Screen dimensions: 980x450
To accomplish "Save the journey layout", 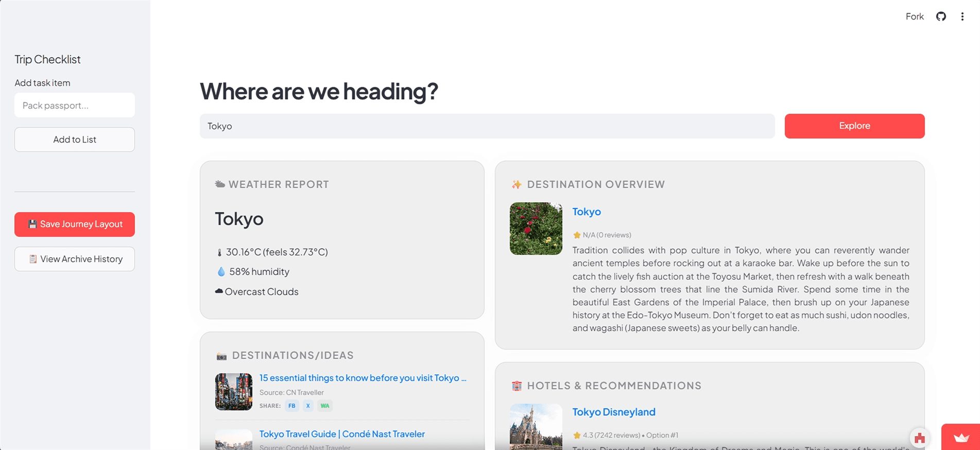I will coord(75,224).
